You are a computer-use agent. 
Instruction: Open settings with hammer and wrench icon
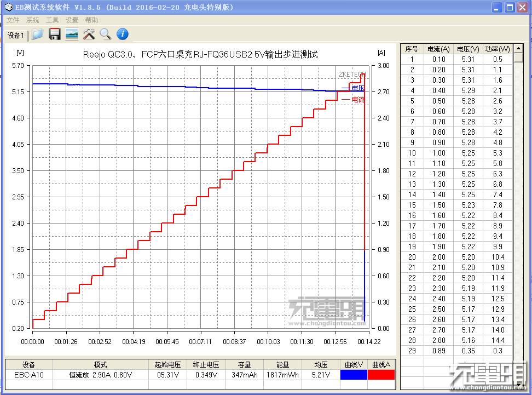[89, 35]
